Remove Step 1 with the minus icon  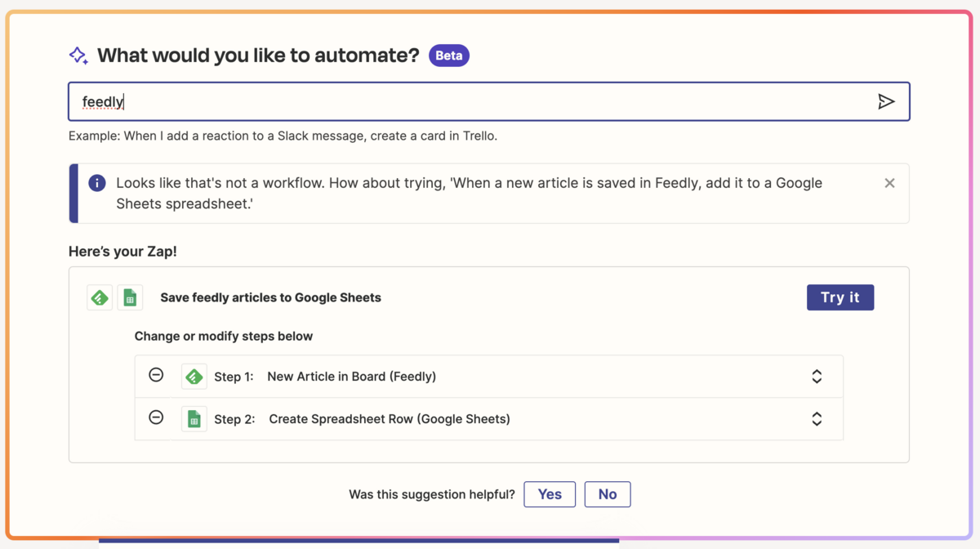(156, 375)
